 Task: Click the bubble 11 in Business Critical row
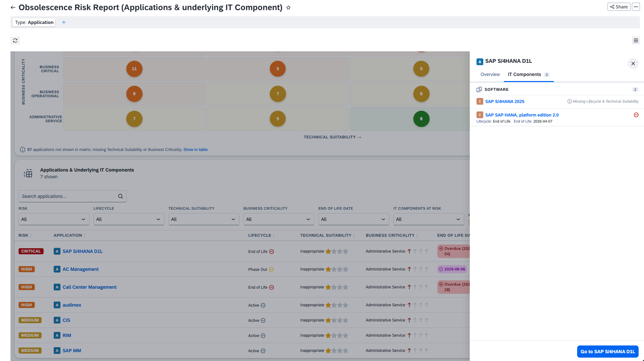pos(134,69)
